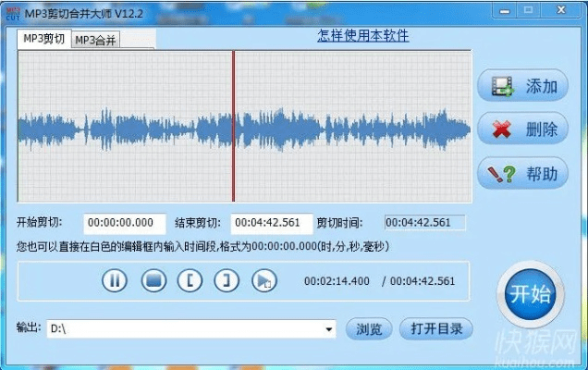The height and width of the screenshot is (370, 588).
Task: Click the 开始剪切: label
Action: coord(40,222)
